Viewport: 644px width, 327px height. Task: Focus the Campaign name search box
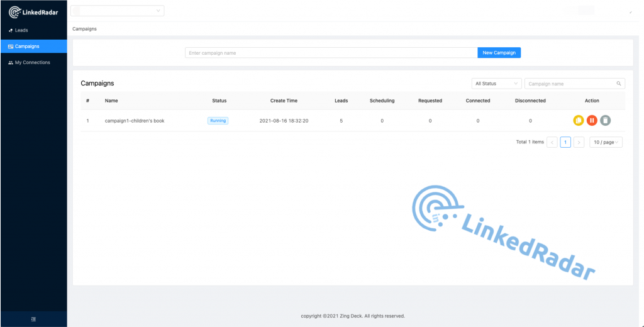[570, 84]
